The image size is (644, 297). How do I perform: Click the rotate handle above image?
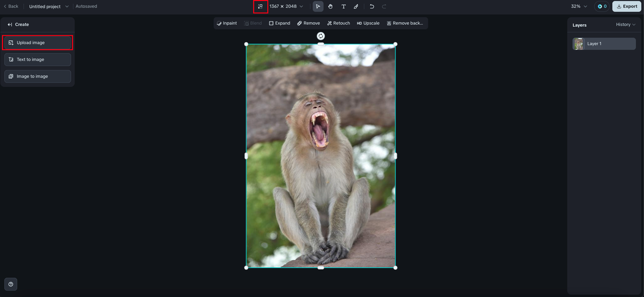coord(320,36)
